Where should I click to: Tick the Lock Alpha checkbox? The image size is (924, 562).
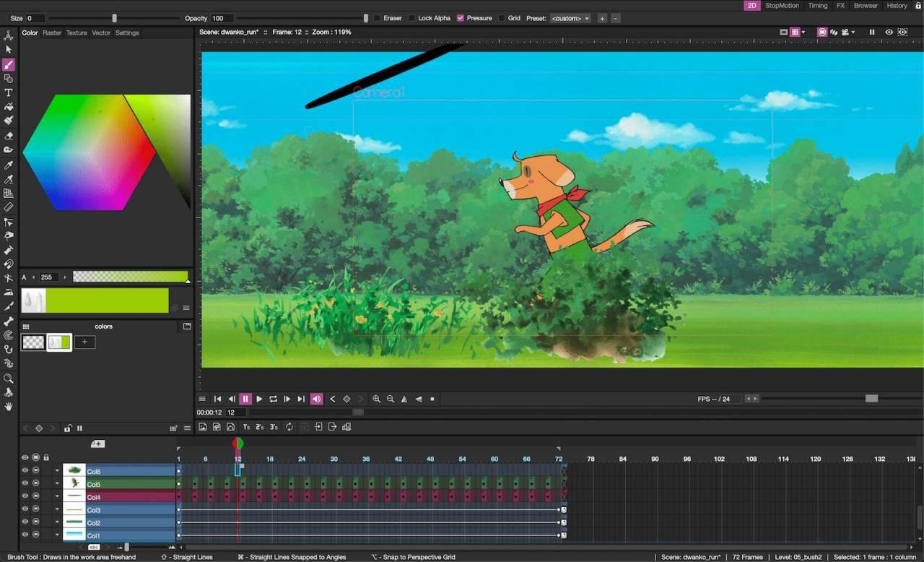pos(412,18)
